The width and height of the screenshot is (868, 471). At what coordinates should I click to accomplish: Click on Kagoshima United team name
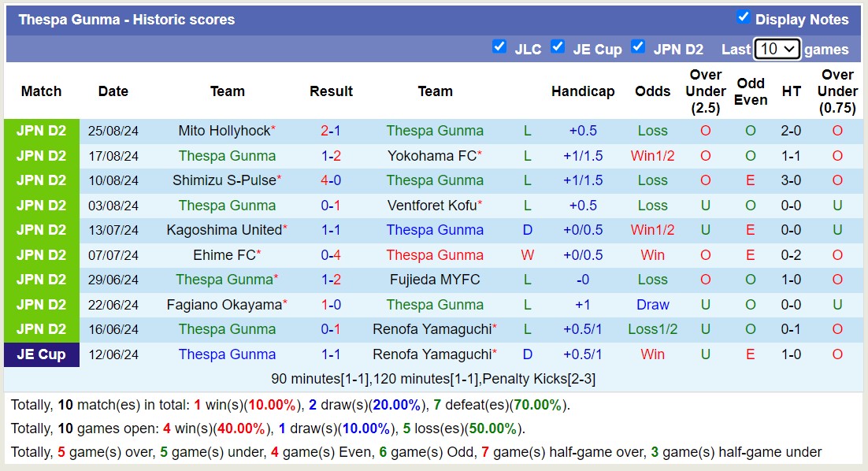pos(224,230)
